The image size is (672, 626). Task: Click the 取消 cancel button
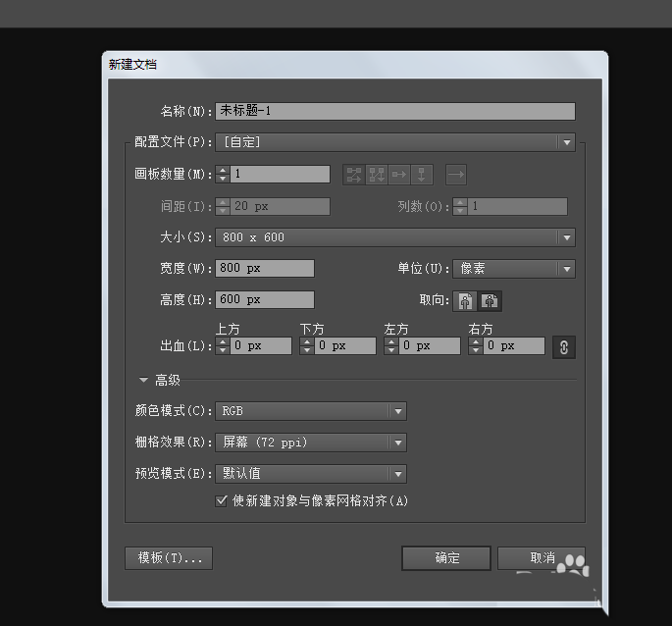542,558
